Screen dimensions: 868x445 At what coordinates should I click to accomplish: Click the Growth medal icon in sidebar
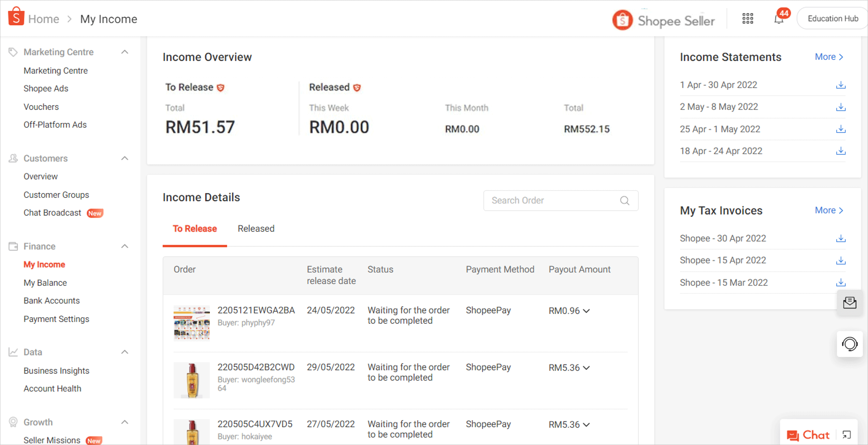click(13, 422)
